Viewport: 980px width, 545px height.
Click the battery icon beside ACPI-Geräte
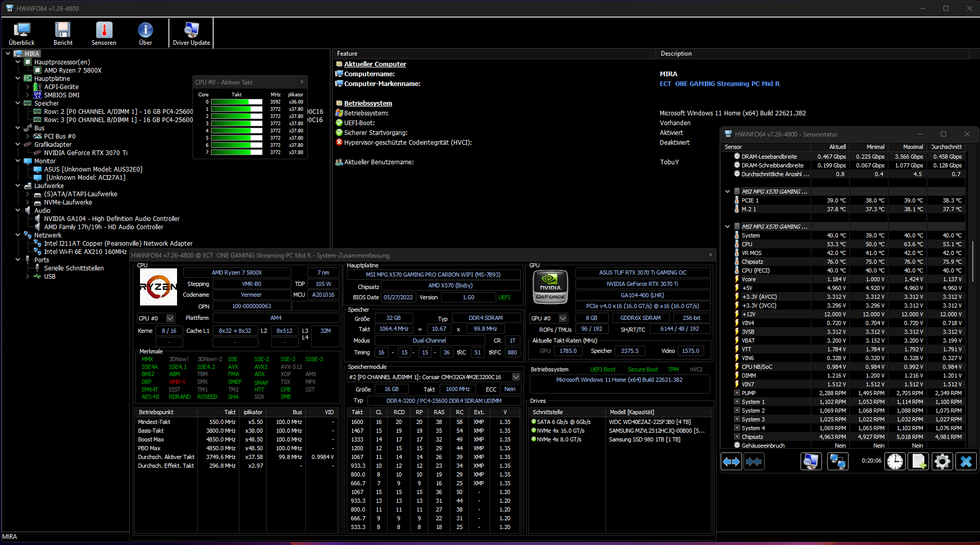38,87
